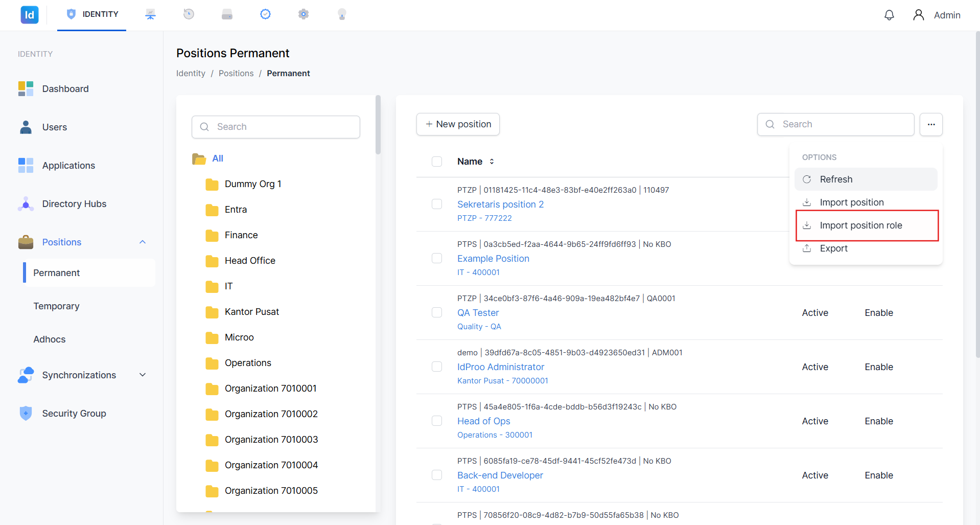Click the Head Office folder icon

[212, 261]
